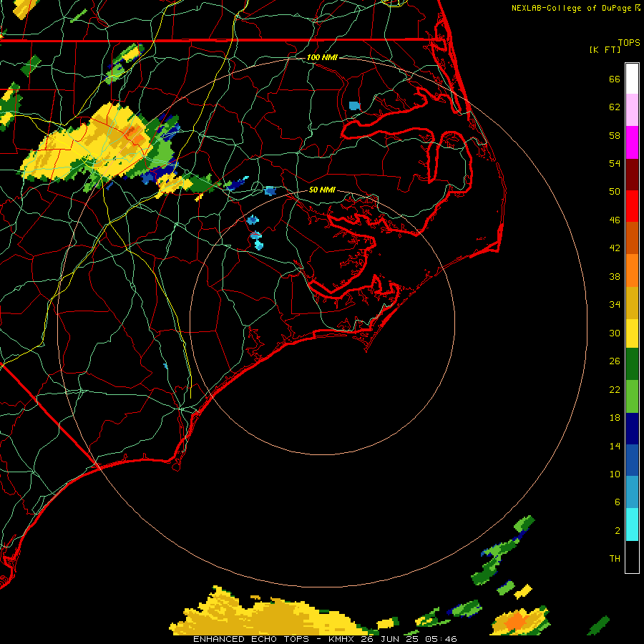The width and height of the screenshot is (644, 644).
Task: Click the legend value 54
Action: pos(615,163)
